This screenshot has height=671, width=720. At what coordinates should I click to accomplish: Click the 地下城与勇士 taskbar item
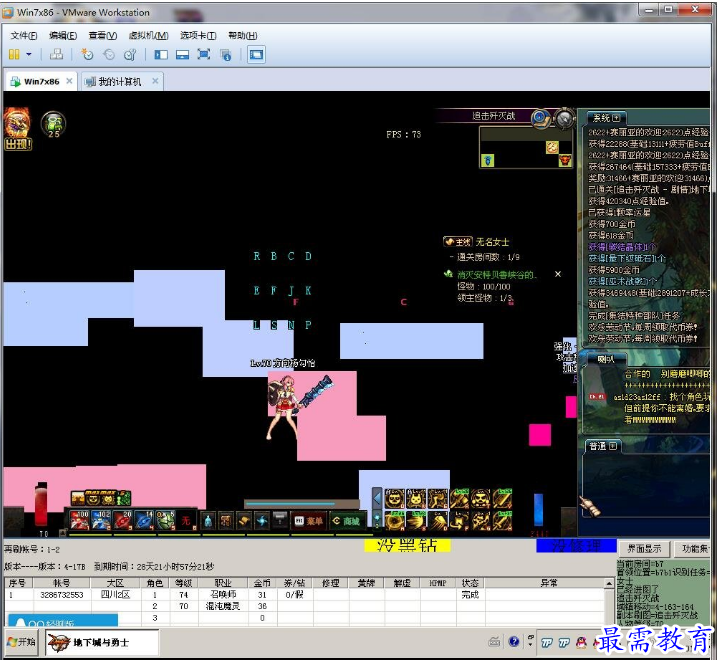[102, 642]
